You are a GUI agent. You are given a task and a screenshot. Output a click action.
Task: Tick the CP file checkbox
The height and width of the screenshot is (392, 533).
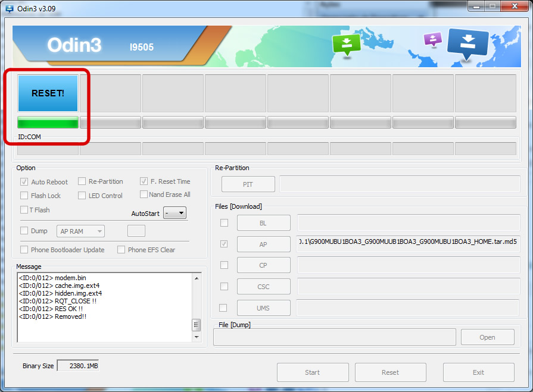pyautogui.click(x=224, y=265)
